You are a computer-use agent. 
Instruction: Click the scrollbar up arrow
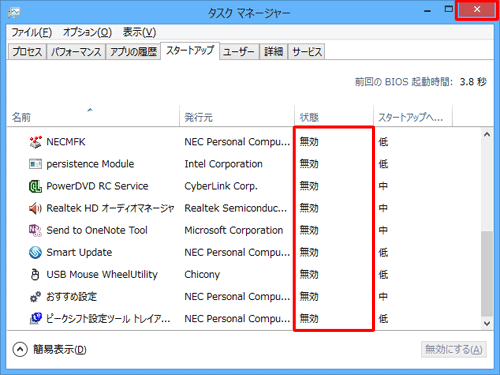[x=487, y=134]
